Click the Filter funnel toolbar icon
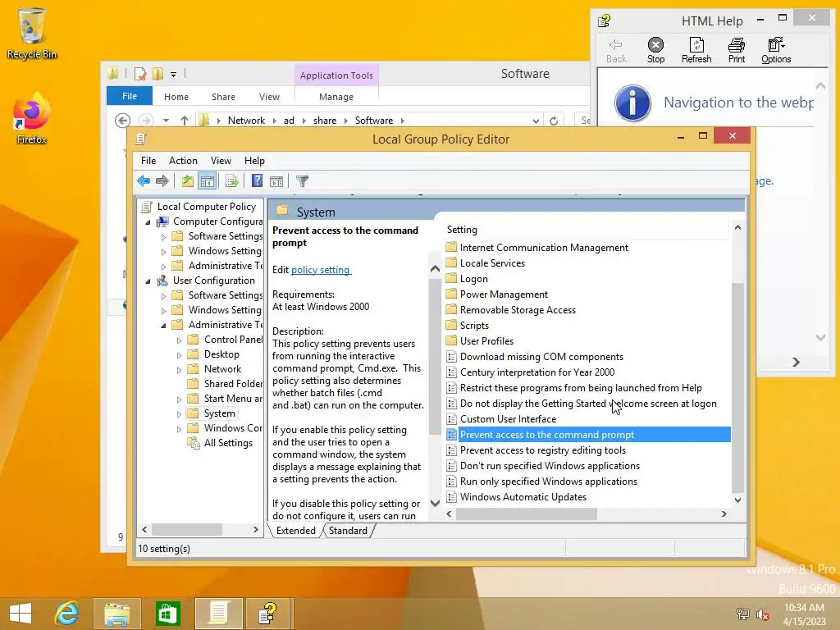Viewport: 840px width, 630px height. click(302, 181)
